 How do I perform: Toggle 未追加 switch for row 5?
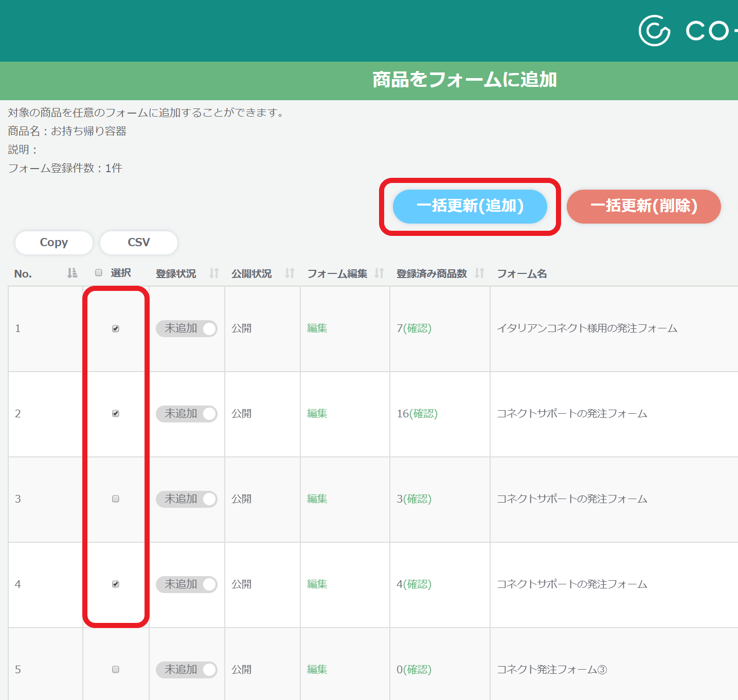click(x=187, y=670)
